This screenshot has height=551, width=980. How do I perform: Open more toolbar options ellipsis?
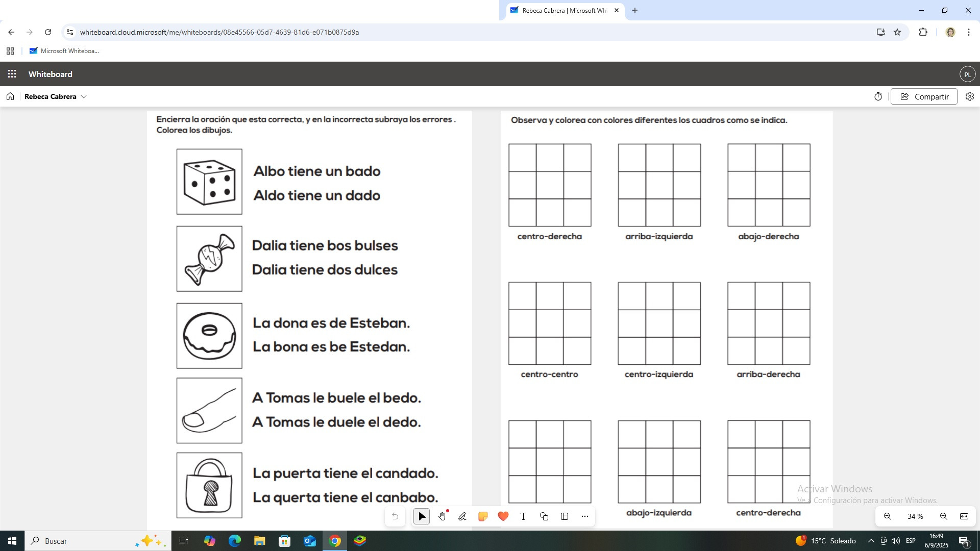click(x=585, y=516)
